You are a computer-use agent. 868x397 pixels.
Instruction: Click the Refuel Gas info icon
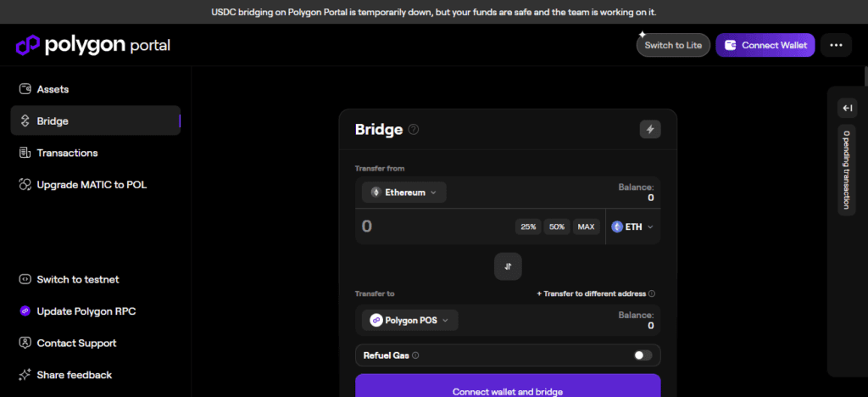415,355
